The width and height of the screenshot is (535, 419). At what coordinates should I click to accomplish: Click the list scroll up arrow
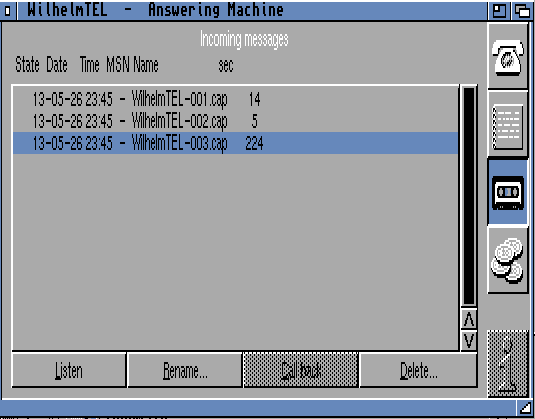click(469, 320)
